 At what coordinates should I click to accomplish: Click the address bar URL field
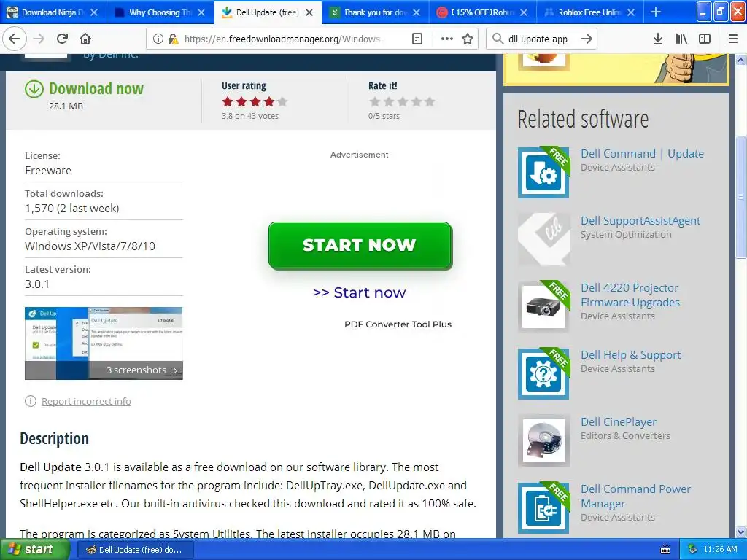click(x=284, y=39)
